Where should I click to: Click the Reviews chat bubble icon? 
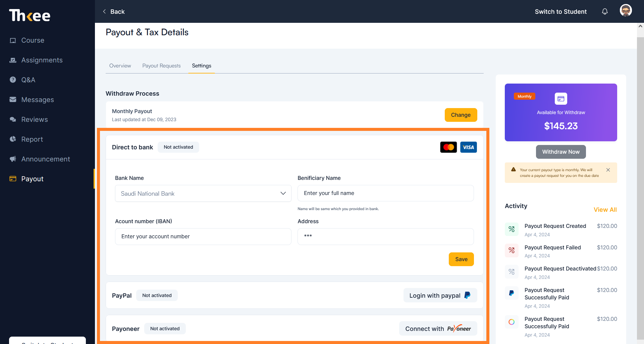(13, 119)
